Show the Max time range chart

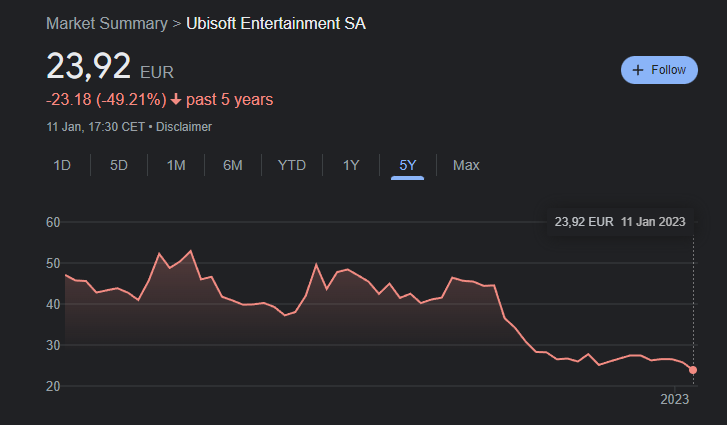click(x=466, y=165)
